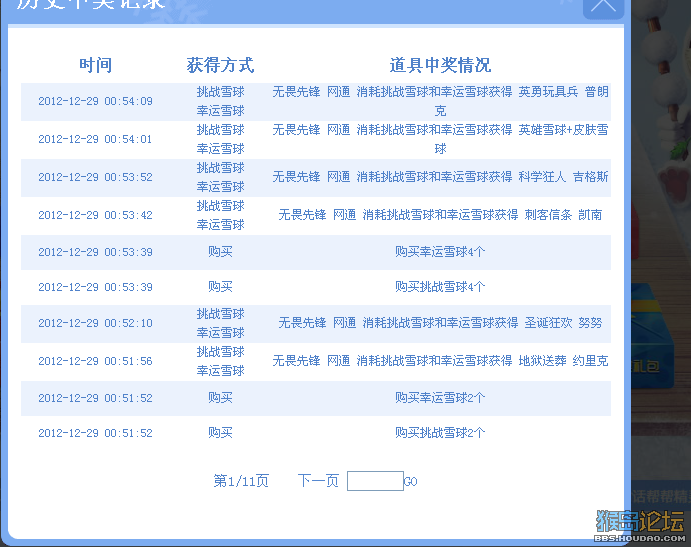691x547 pixels.
Task: Click 购买幸运雪球4个 entry
Action: click(440, 252)
